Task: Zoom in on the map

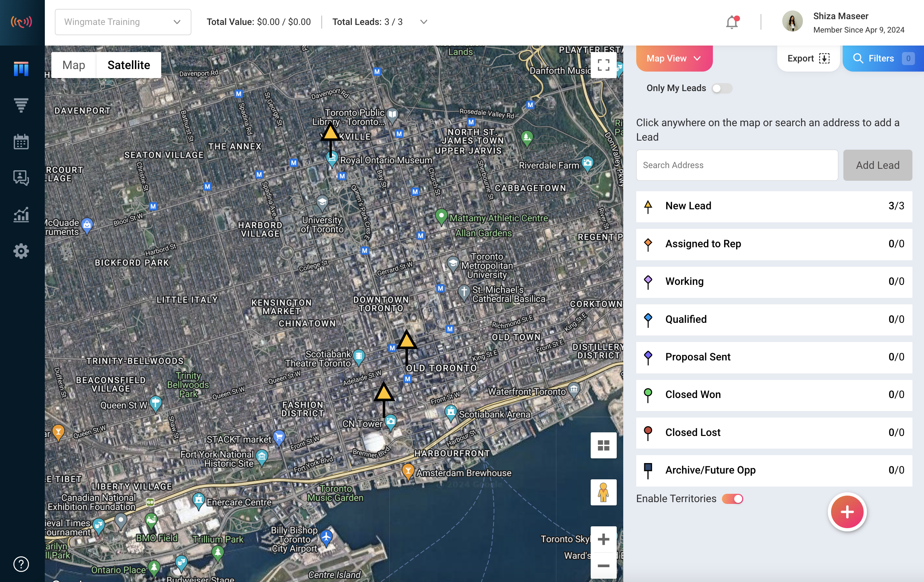Action: click(x=603, y=539)
